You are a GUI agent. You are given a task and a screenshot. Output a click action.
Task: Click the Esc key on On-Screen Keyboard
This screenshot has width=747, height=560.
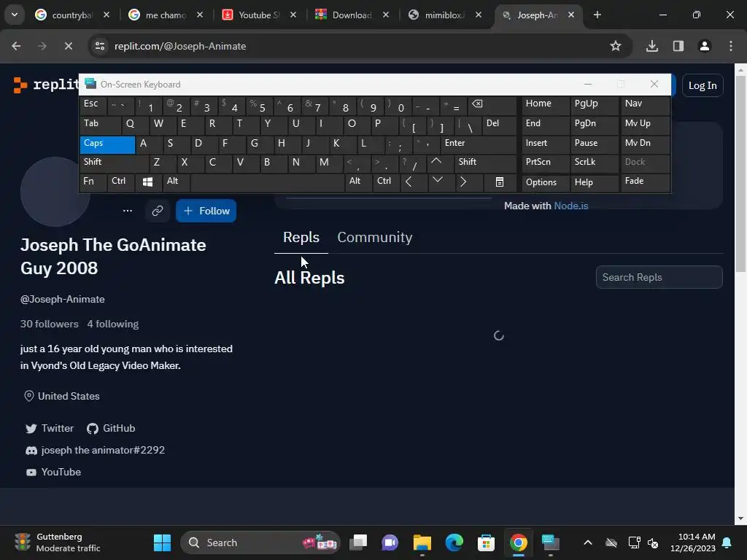tap(93, 106)
